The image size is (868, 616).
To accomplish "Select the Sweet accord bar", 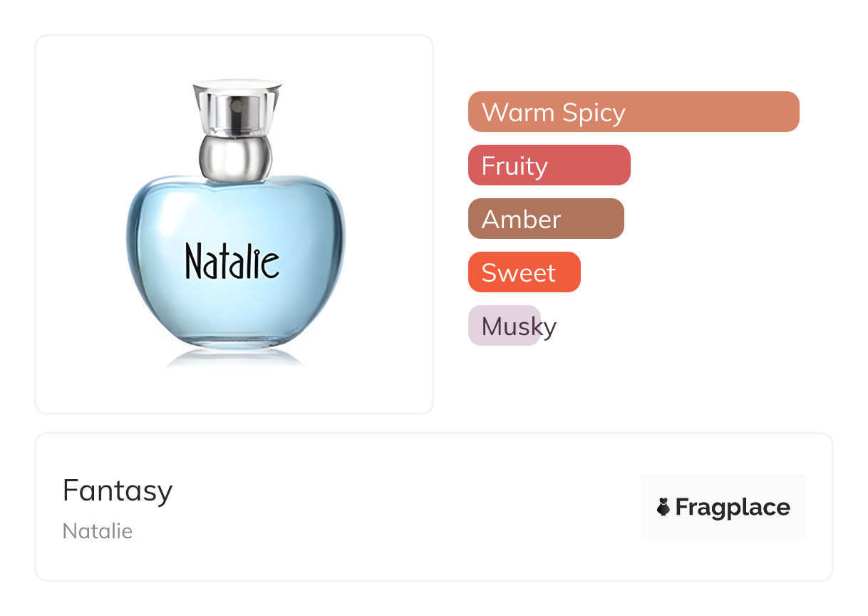I will (x=524, y=272).
